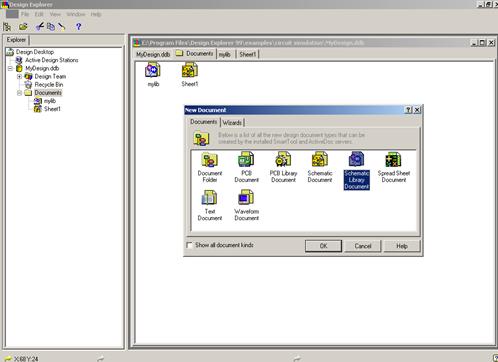Select Documents folder in Explorer tree
The image size is (498, 362).
click(48, 93)
